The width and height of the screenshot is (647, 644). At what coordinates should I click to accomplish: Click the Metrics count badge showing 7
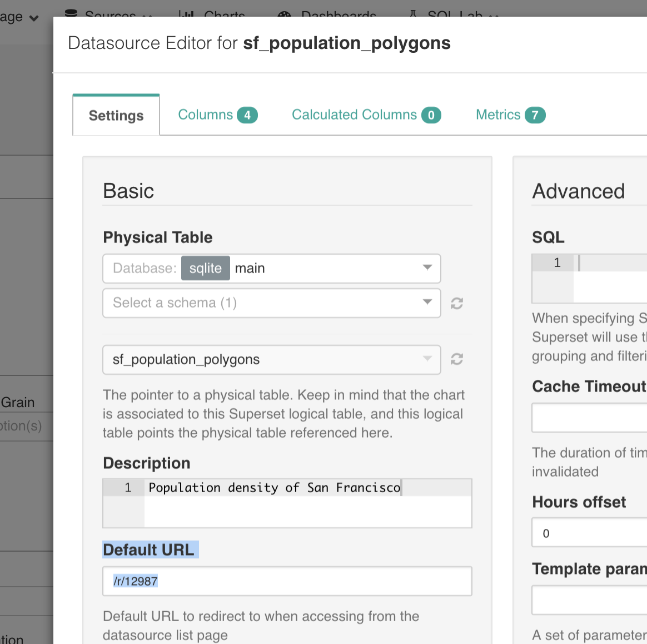[x=536, y=115]
